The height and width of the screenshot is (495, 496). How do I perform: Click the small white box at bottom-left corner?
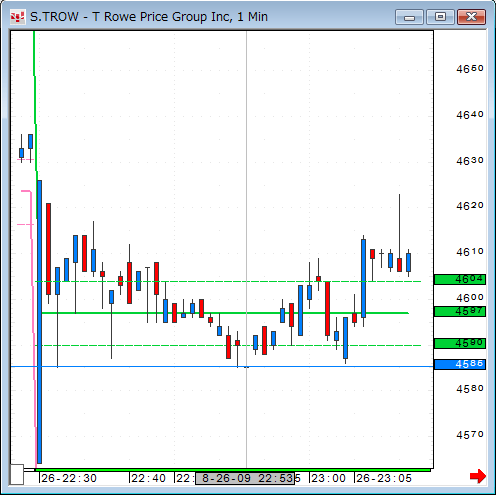(17, 474)
